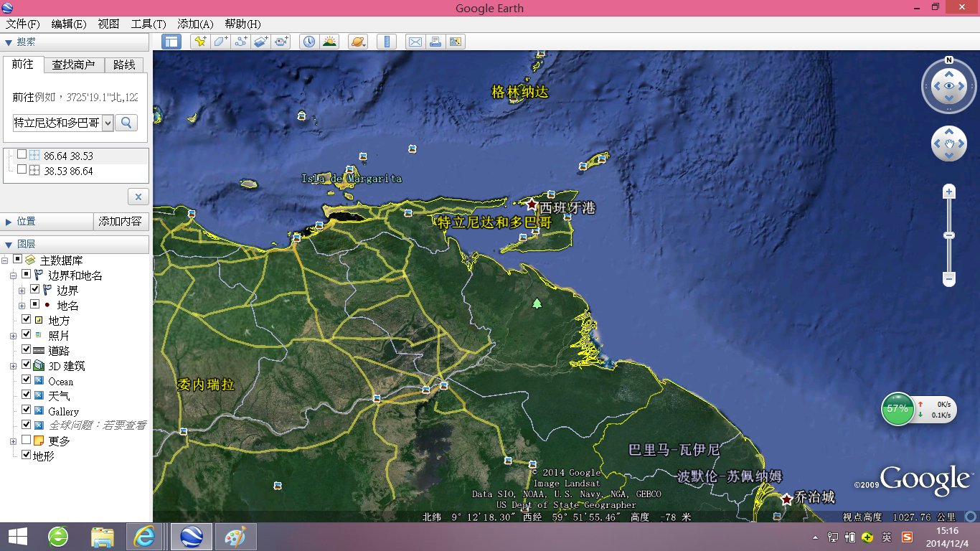Click the 添加内容 button
Viewport: 980px width, 551px height.
[121, 222]
